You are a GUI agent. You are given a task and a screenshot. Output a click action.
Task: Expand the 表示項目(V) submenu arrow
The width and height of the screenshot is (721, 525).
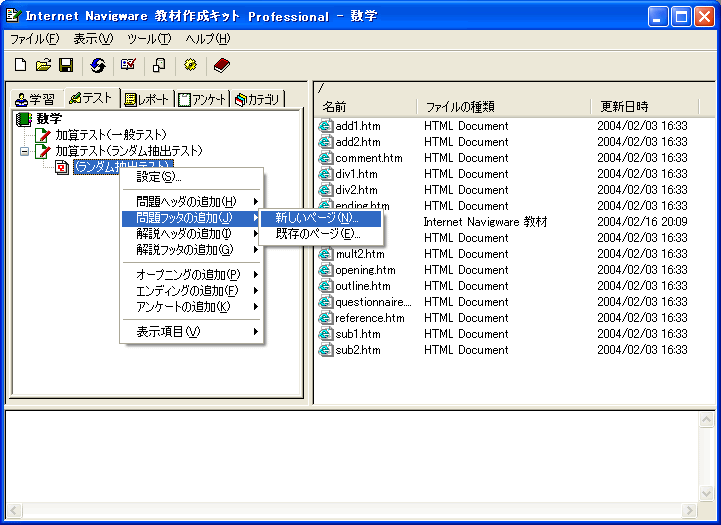click(x=256, y=331)
